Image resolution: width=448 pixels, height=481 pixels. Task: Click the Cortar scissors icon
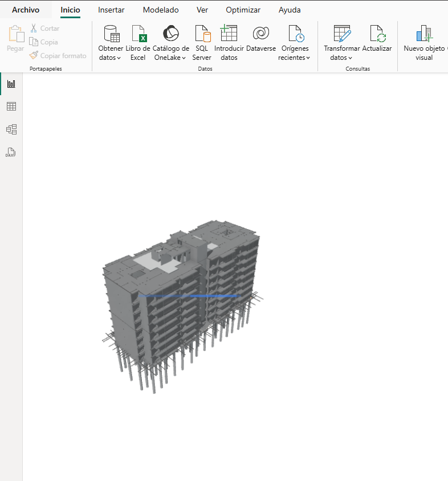(x=34, y=28)
